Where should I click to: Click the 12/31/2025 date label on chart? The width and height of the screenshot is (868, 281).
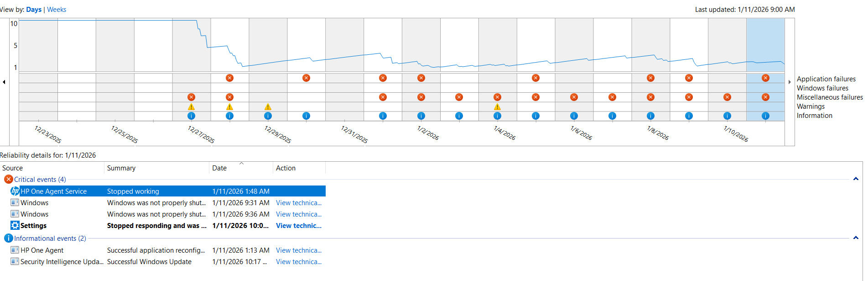point(354,134)
